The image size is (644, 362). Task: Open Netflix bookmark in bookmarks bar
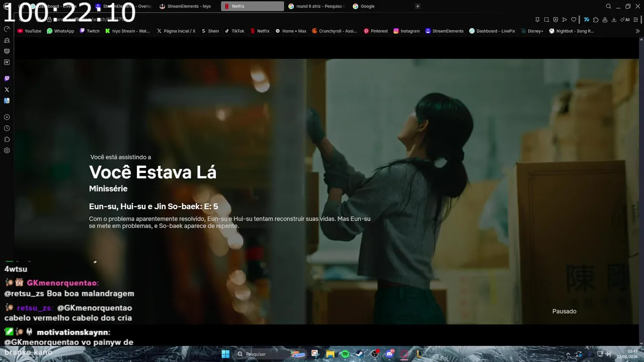pyautogui.click(x=260, y=31)
